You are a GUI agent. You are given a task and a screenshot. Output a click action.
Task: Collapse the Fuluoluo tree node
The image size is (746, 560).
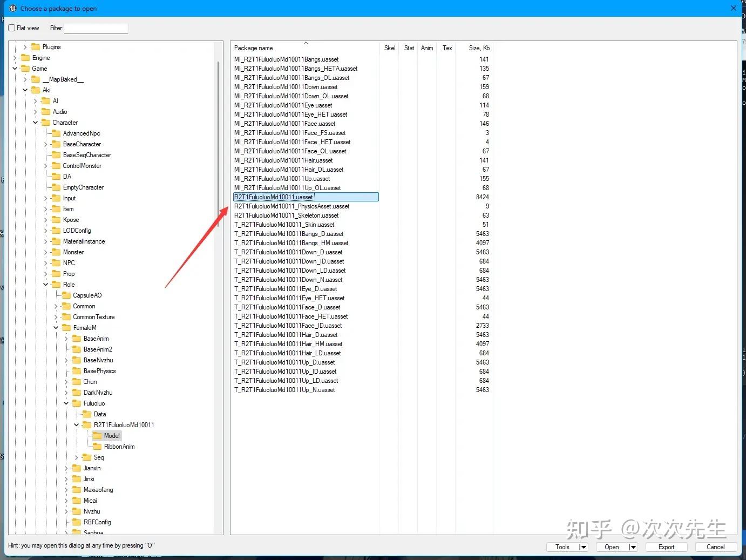pyautogui.click(x=66, y=403)
